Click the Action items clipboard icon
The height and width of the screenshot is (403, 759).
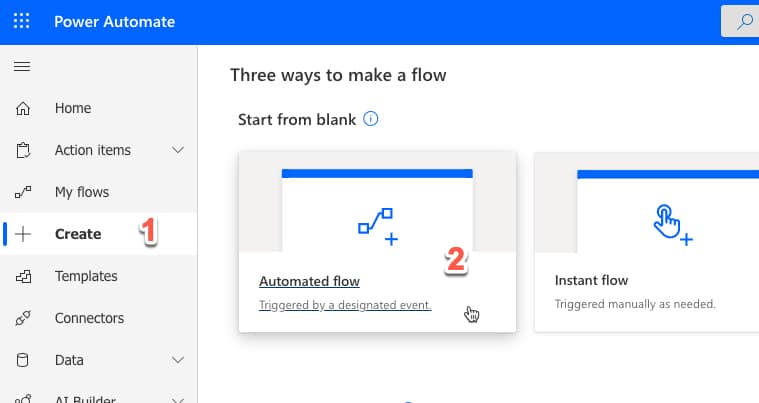[23, 150]
